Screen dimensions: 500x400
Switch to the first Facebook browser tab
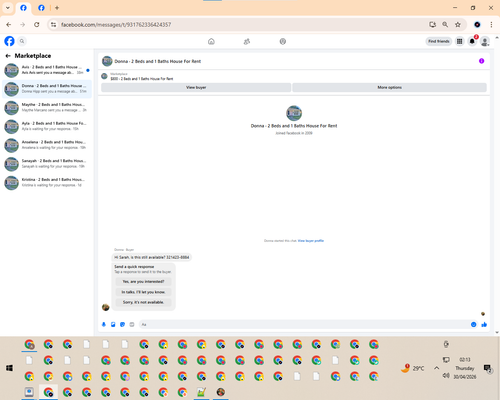[23, 8]
